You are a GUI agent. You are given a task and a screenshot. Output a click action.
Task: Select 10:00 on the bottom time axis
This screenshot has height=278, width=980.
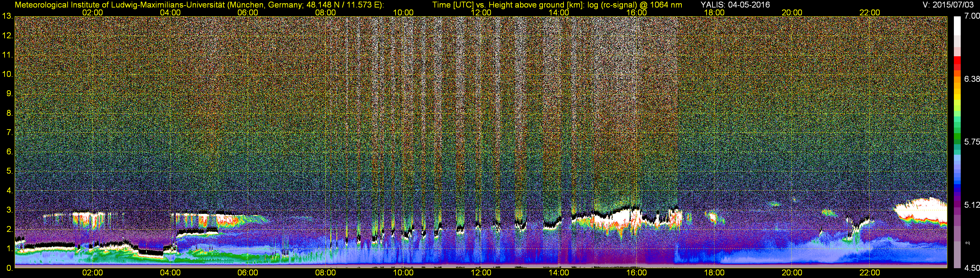[403, 273]
